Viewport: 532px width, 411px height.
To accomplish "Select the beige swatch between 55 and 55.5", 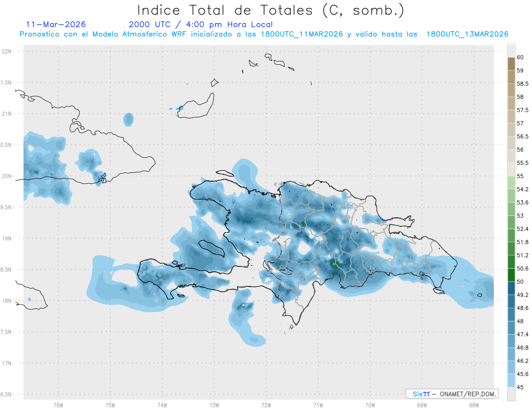I will click(511, 169).
